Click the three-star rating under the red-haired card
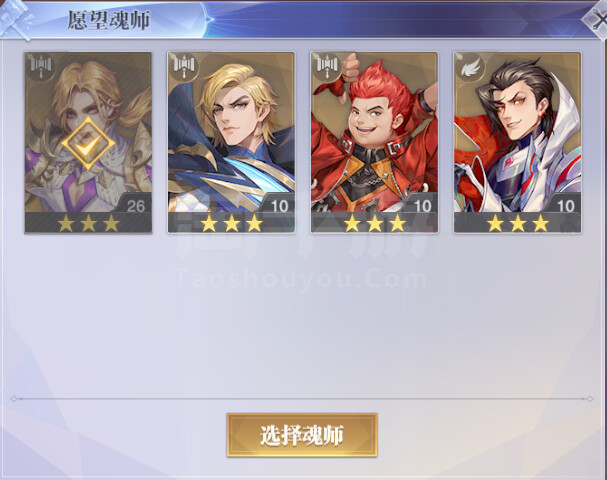This screenshot has width=607, height=480. tap(374, 223)
